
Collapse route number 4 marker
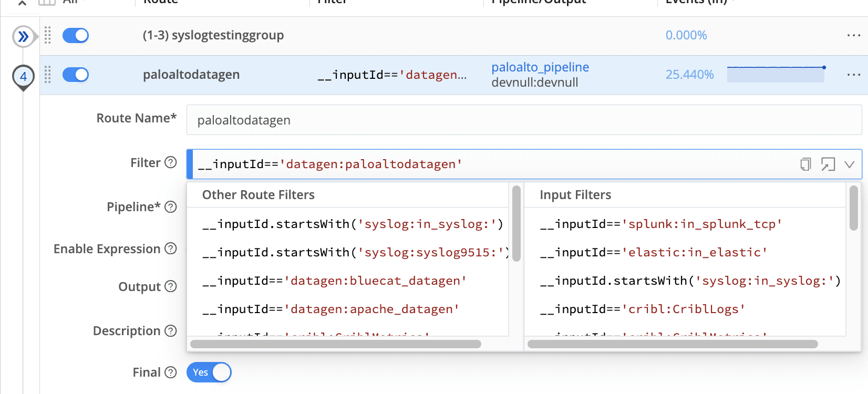(23, 77)
